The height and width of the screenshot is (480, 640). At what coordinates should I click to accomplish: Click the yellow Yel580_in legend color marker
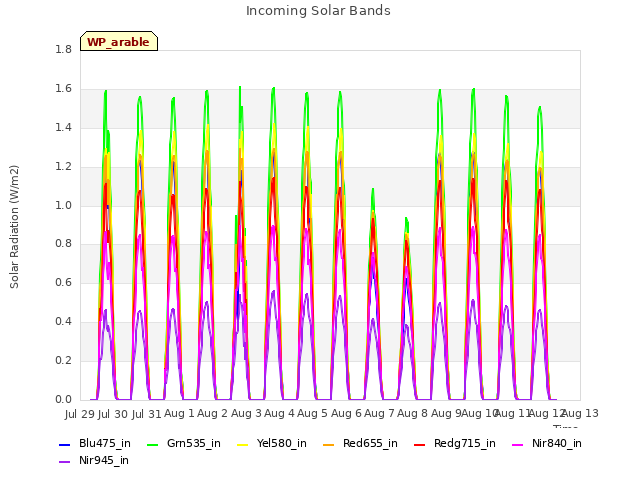click(243, 444)
